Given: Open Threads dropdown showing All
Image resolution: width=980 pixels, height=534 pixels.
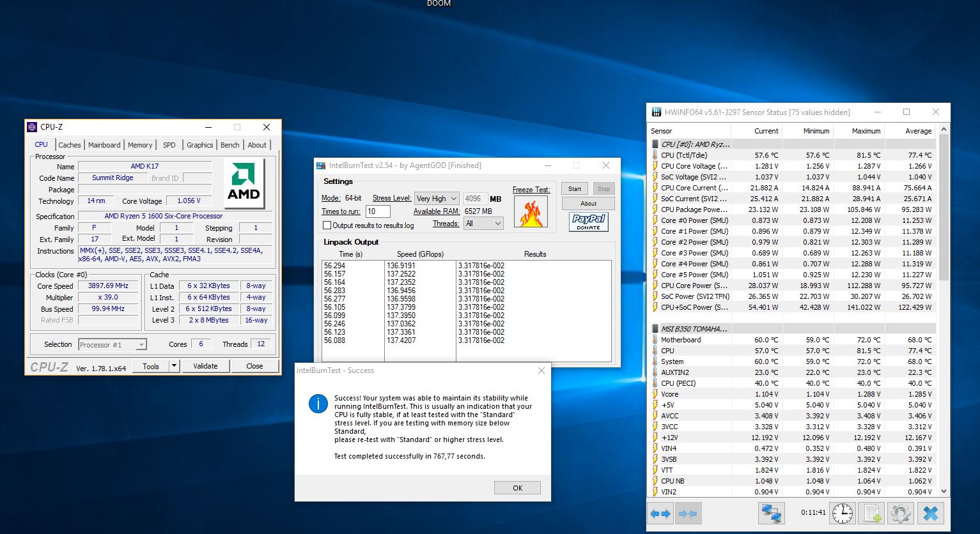Looking at the screenshot, I should pos(484,224).
